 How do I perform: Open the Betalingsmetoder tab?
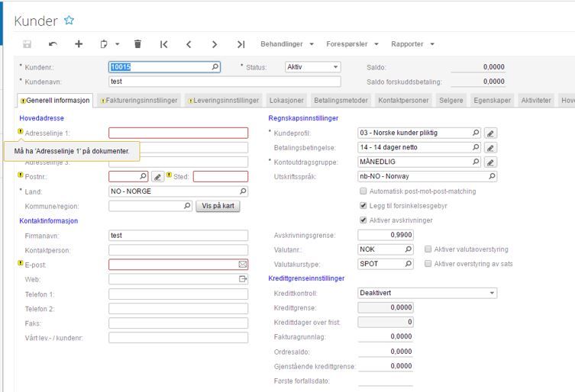tap(341, 101)
